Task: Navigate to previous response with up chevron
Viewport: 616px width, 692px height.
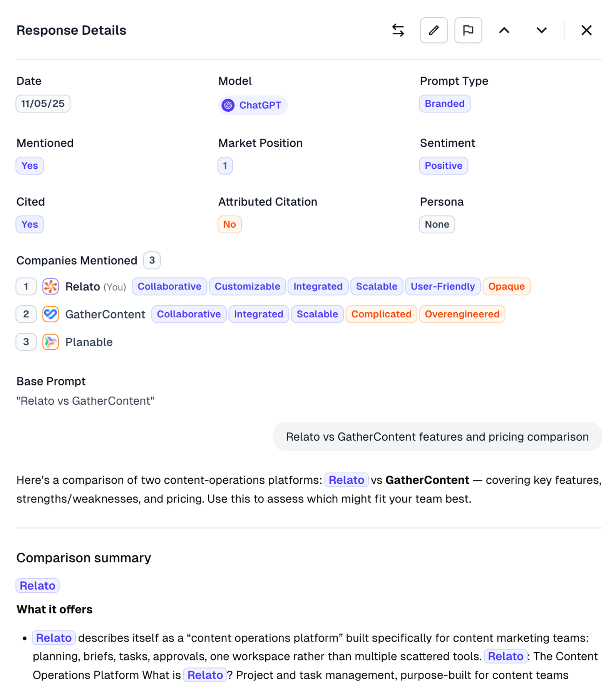Action: pyautogui.click(x=504, y=30)
